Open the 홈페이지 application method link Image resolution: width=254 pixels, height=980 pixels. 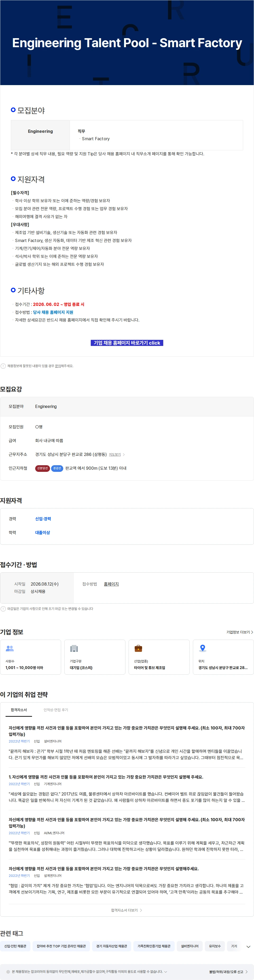(x=111, y=584)
